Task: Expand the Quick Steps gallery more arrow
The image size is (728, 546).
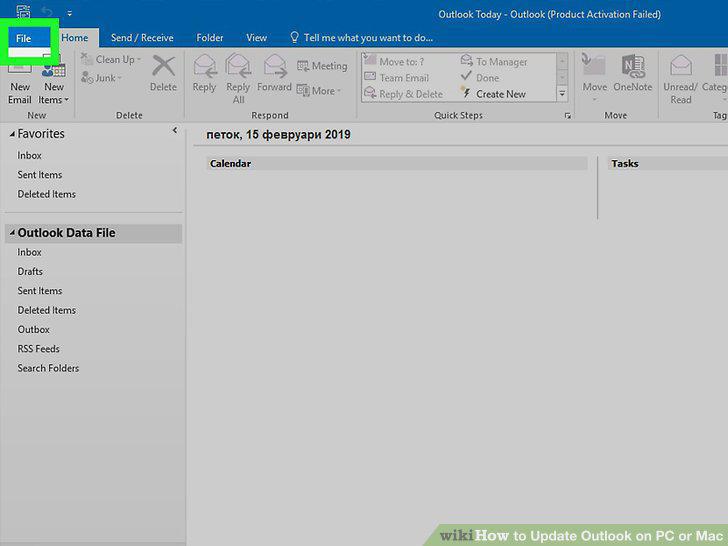Action: 562,94
